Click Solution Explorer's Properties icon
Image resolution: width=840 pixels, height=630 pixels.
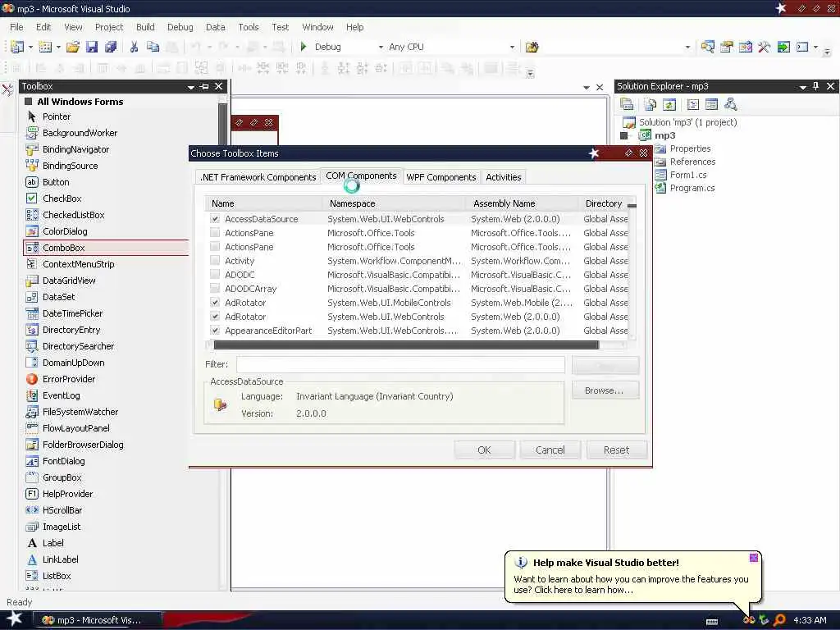[x=627, y=104]
